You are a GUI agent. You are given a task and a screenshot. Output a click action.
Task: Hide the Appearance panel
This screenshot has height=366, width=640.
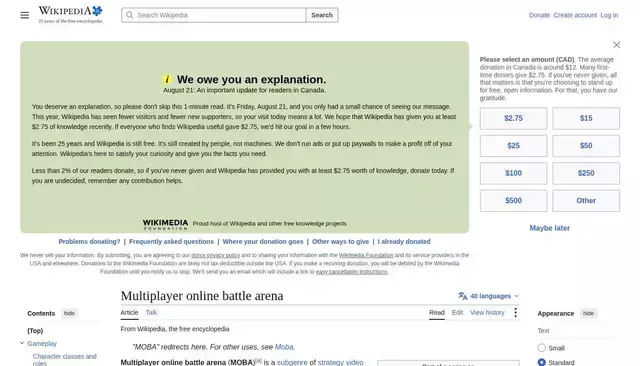click(x=588, y=313)
